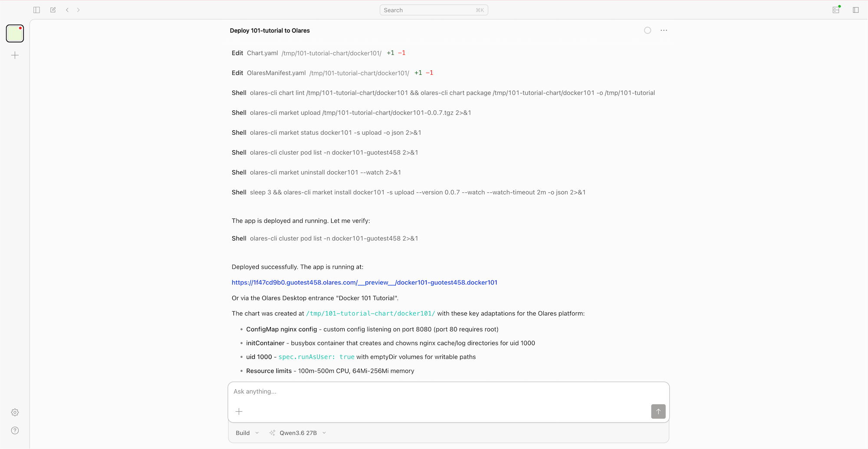868x449 pixels.
Task: Open the olares.com preview link
Action: [x=365, y=282]
